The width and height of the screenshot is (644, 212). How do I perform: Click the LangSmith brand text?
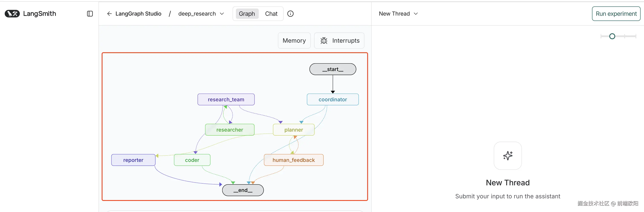[x=39, y=14]
